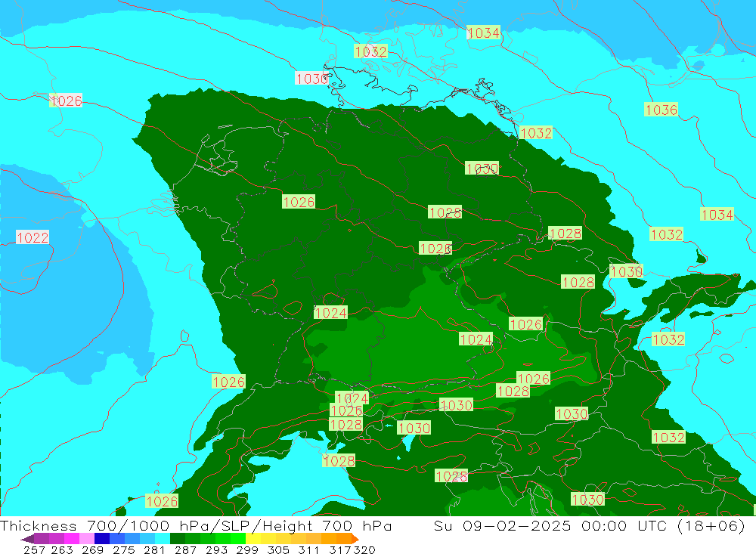Click the 1074 contour label

tap(352, 398)
